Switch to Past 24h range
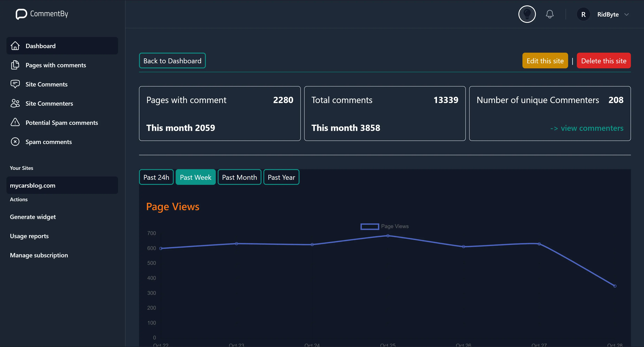The image size is (644, 347). [156, 177]
